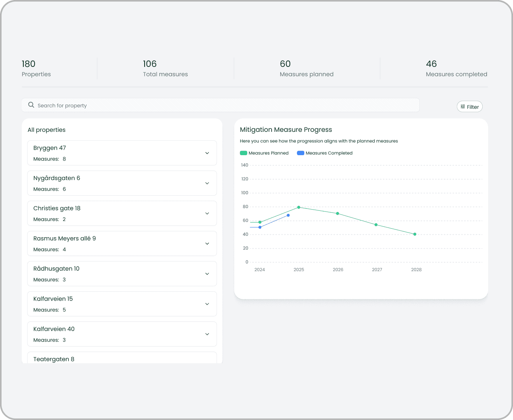
Task: Click the Search for property field
Action: (220, 105)
